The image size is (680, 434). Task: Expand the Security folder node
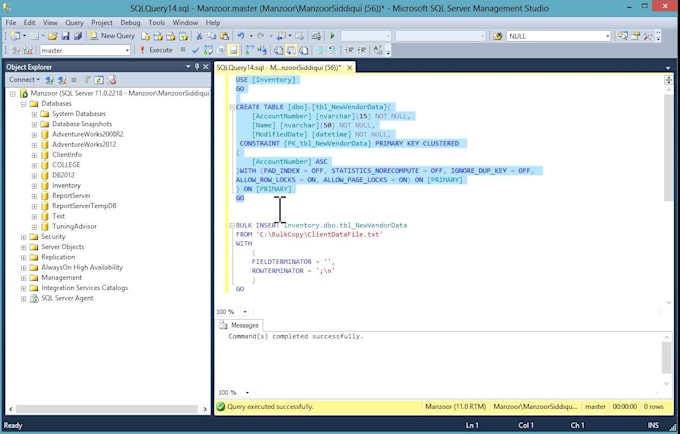point(23,237)
